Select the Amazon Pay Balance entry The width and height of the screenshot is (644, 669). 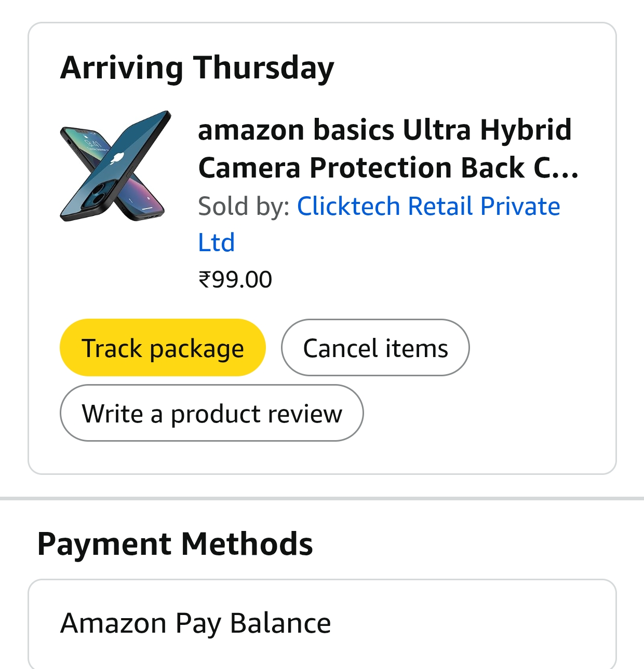coord(195,623)
